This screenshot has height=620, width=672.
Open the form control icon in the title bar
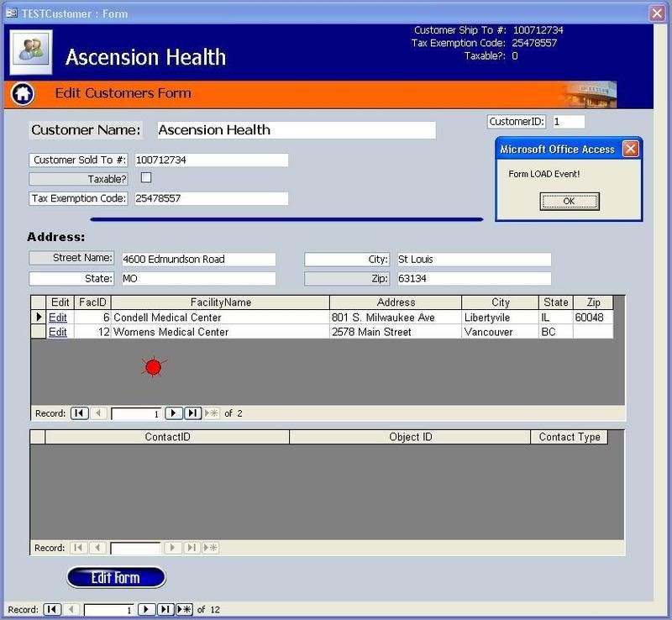tap(12, 13)
